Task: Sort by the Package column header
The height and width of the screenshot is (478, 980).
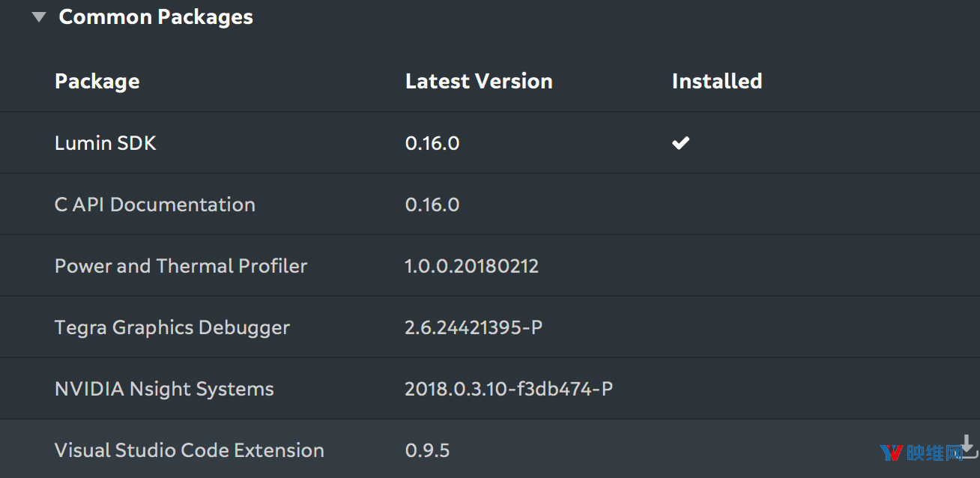Action: [97, 81]
